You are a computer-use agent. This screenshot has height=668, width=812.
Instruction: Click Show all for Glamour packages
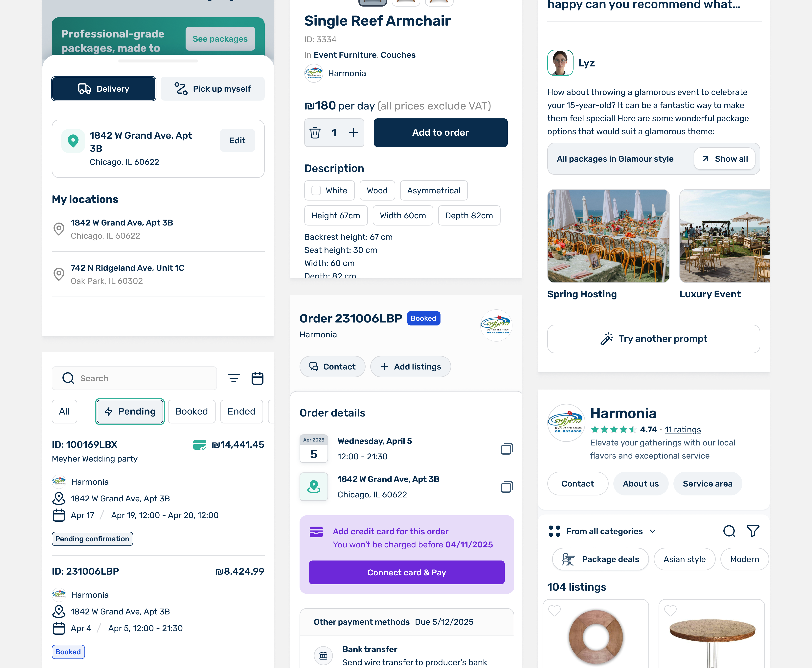pos(724,159)
